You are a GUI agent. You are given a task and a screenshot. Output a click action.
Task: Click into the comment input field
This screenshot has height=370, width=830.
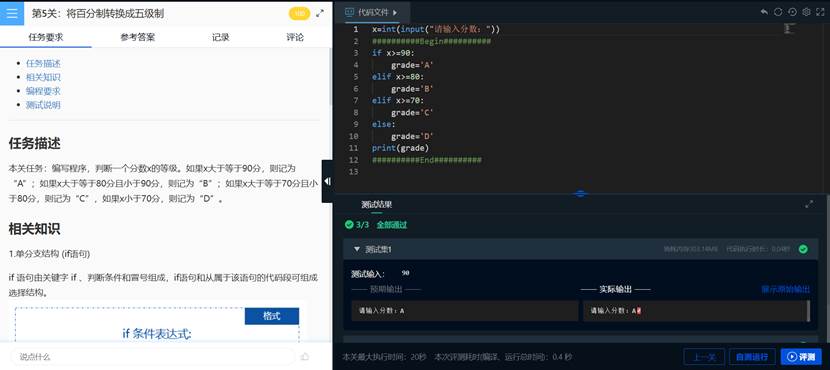pyautogui.click(x=152, y=357)
